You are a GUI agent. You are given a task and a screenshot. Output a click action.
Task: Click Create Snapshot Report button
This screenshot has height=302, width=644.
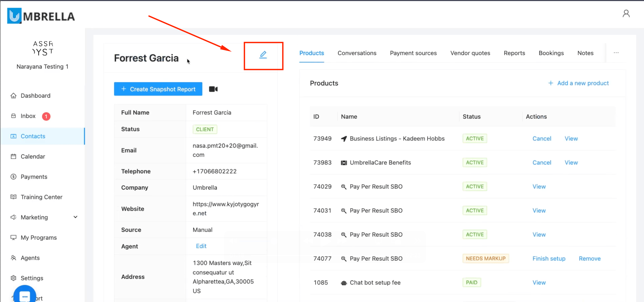(158, 89)
